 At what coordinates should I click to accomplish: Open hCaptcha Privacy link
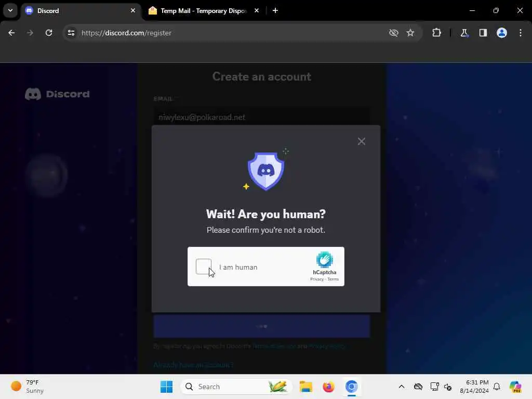point(316,279)
